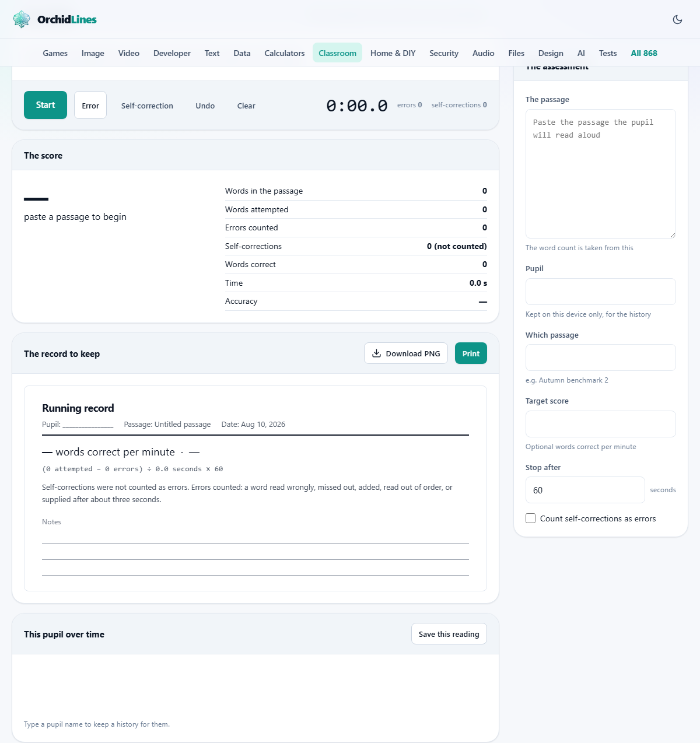
Task: Click 'Passage: Untitled passage' text
Action: tap(167, 425)
